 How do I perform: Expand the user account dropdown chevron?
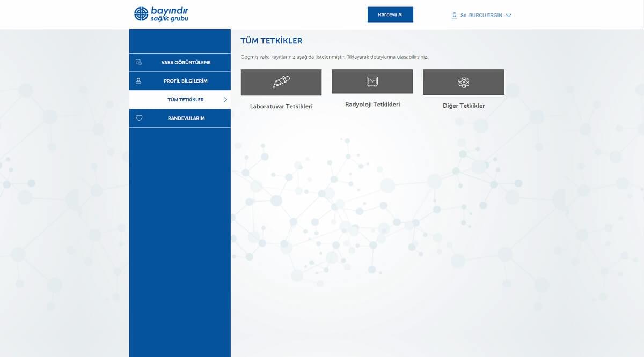tap(509, 16)
